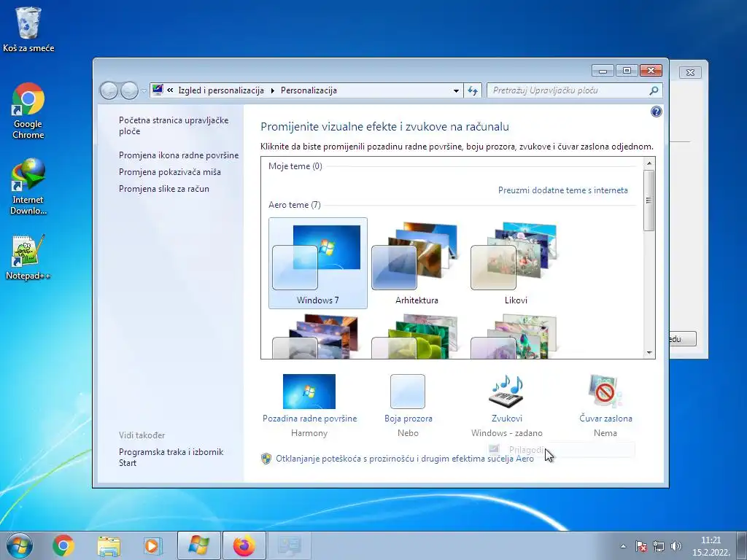This screenshot has width=747, height=560.
Task: Click the Čuvar zaslona label link
Action: click(x=605, y=418)
